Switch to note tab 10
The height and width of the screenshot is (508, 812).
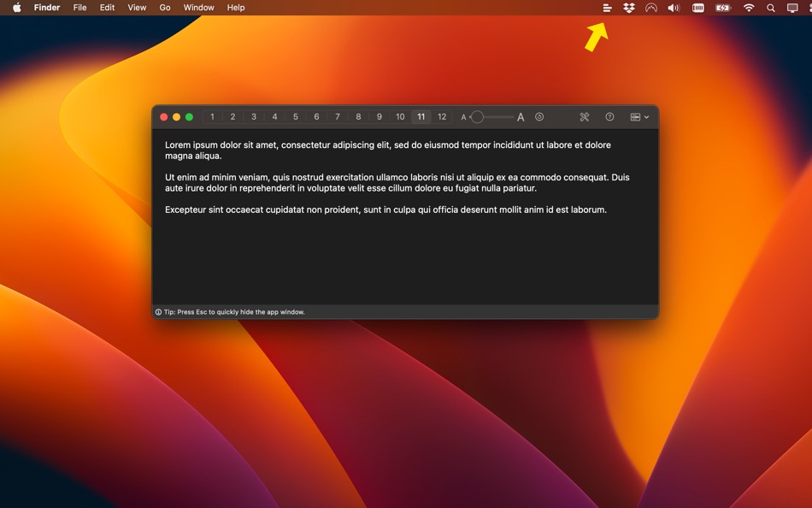tap(400, 117)
